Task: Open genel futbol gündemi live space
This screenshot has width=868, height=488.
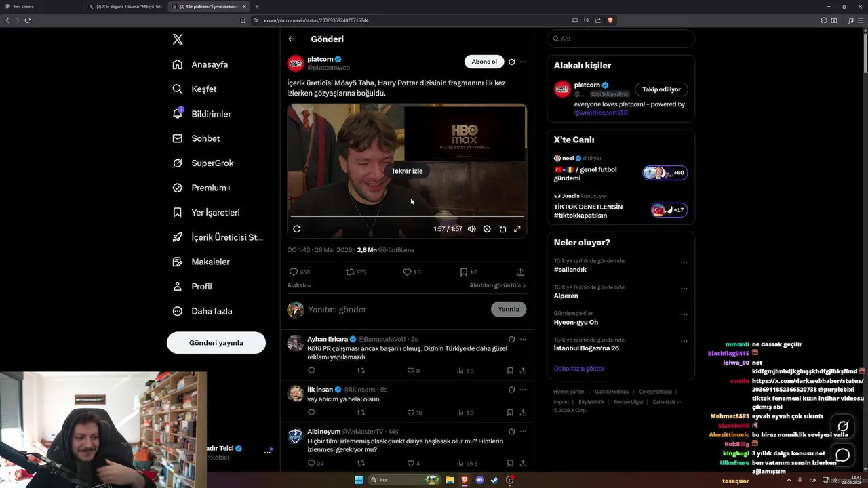Action: [620, 169]
